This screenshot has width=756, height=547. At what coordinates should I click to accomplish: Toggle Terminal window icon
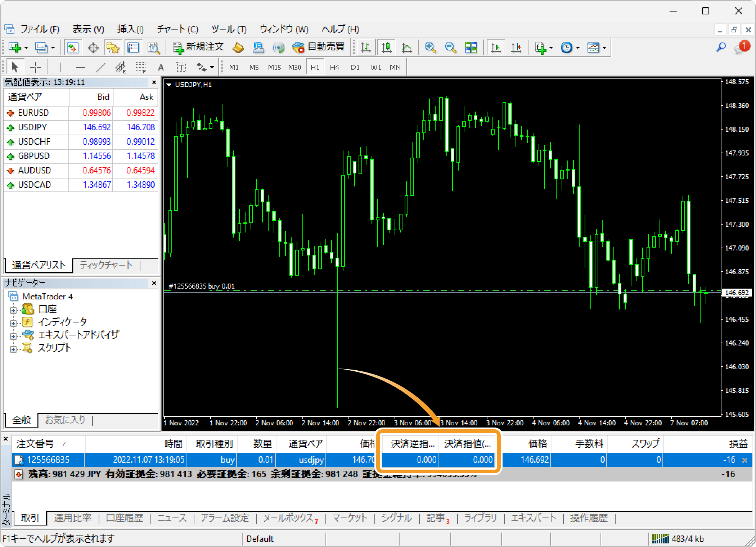tap(133, 48)
